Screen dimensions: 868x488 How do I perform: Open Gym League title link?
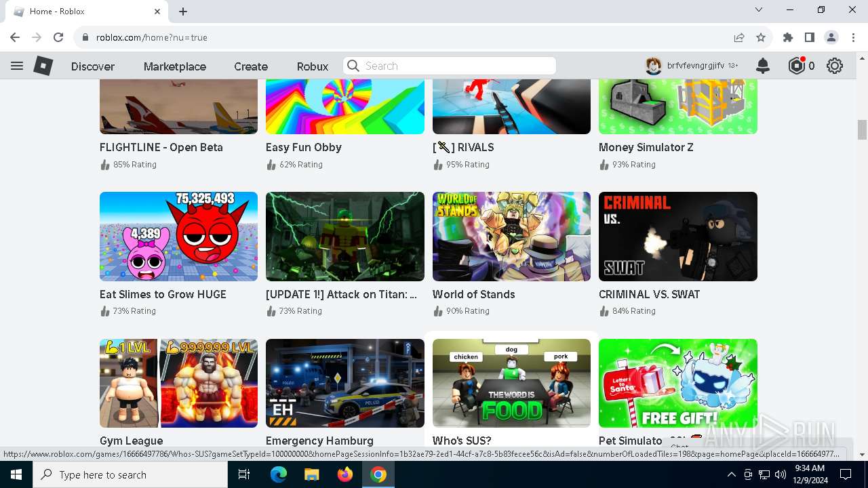click(x=131, y=441)
